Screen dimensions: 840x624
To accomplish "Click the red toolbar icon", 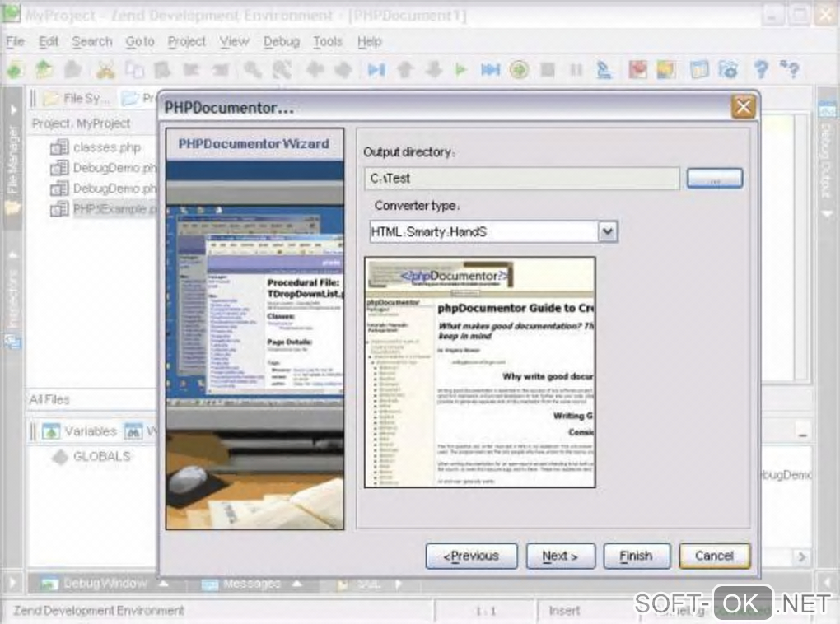I will click(637, 70).
